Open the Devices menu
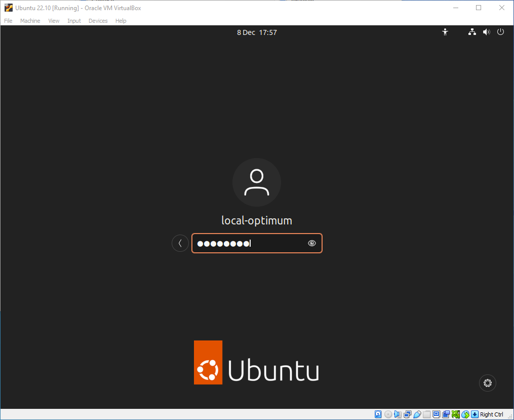514x420 pixels. tap(98, 21)
